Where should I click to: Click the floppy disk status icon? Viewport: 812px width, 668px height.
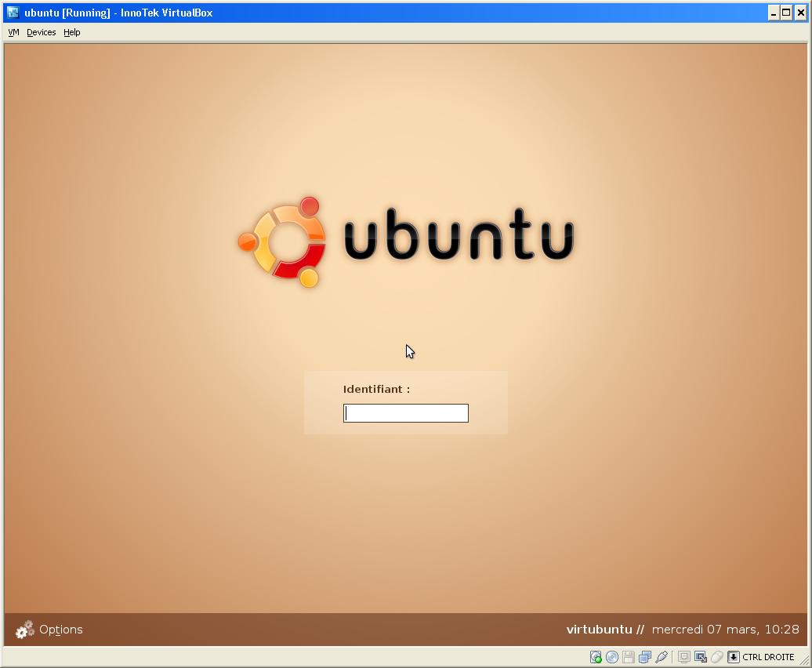(629, 657)
